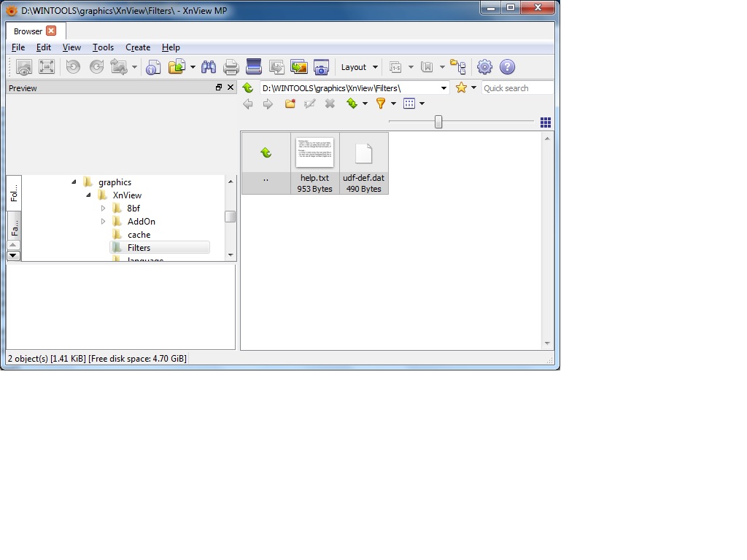Click the Fullscreen toolbar icon

pyautogui.click(x=47, y=67)
